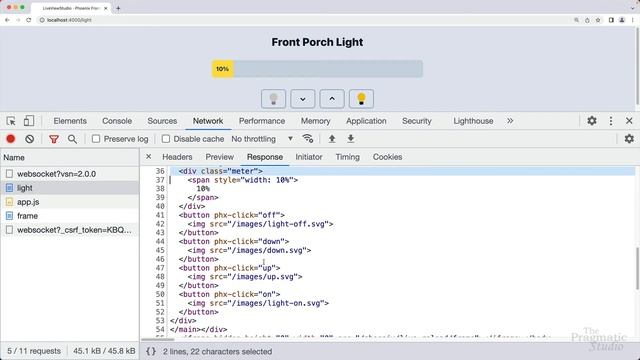Click line 48 up.svg image source
Image resolution: width=640 pixels, height=360 pixels.
pos(245,277)
